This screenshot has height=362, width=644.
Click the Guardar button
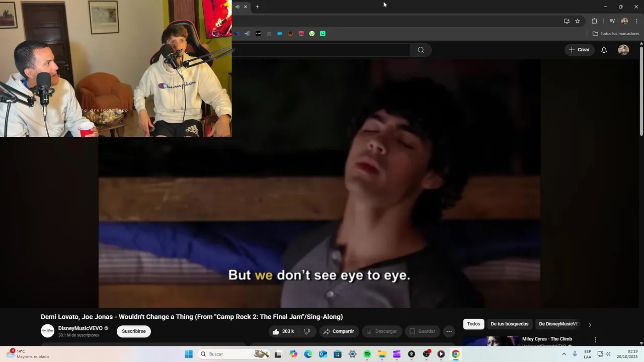423,331
